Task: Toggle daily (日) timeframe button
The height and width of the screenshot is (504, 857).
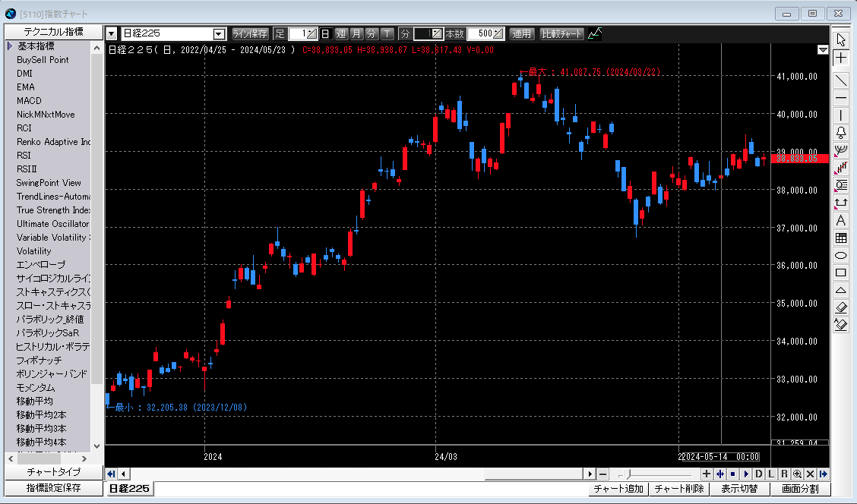Action: click(326, 34)
